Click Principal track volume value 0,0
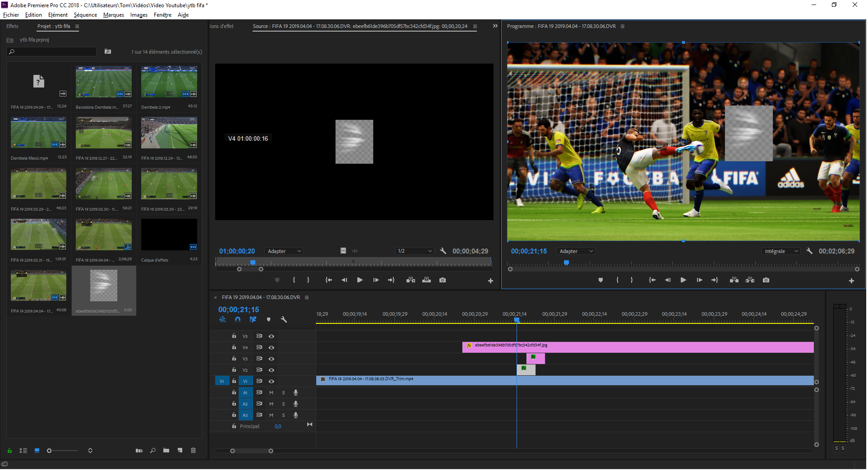The image size is (868, 470). click(x=278, y=427)
